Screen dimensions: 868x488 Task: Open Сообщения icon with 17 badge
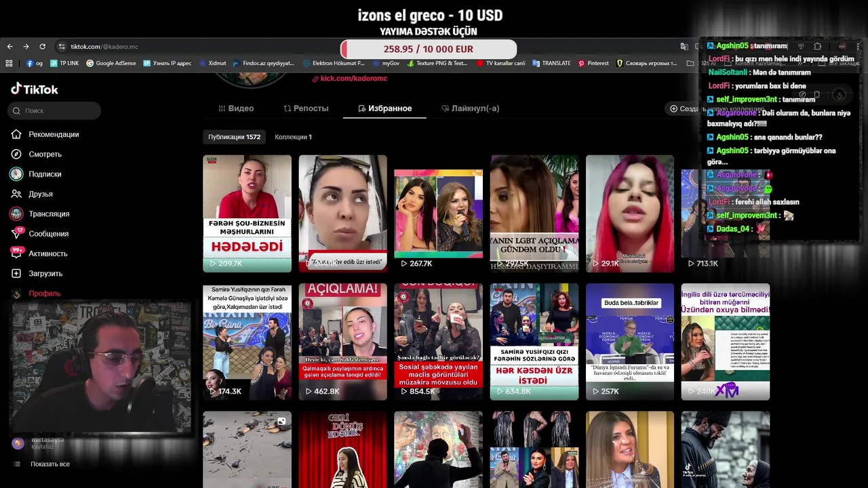[x=16, y=233]
